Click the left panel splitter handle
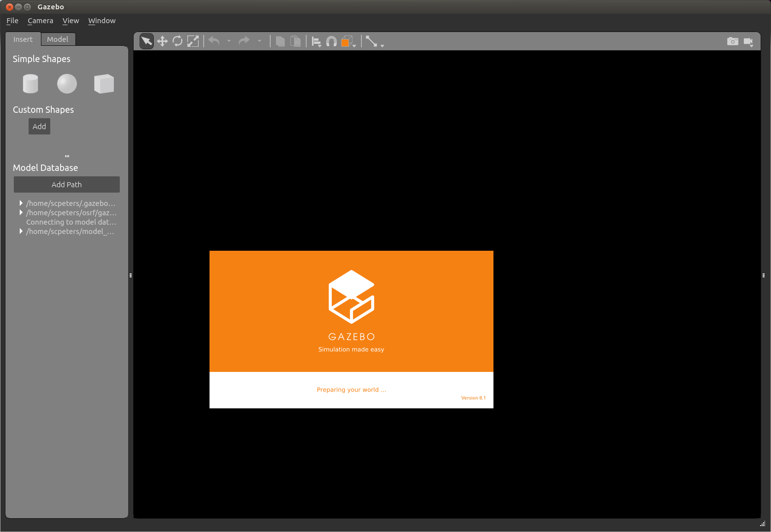This screenshot has width=771, height=532. 131,275
